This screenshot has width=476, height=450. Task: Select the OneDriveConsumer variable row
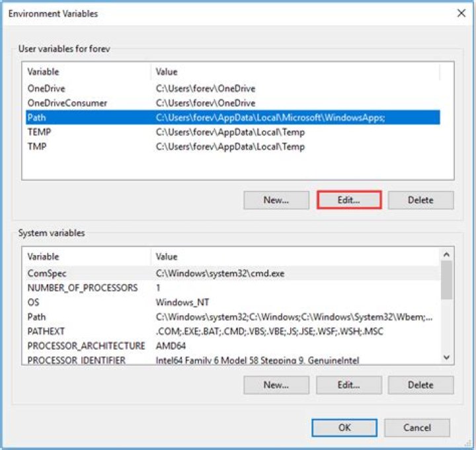coord(67,103)
